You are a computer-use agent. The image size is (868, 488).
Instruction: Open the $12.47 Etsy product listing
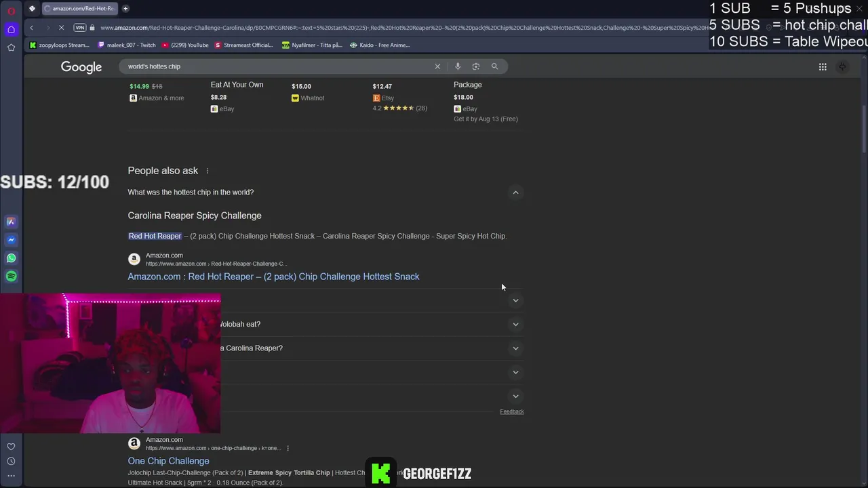pyautogui.click(x=400, y=97)
